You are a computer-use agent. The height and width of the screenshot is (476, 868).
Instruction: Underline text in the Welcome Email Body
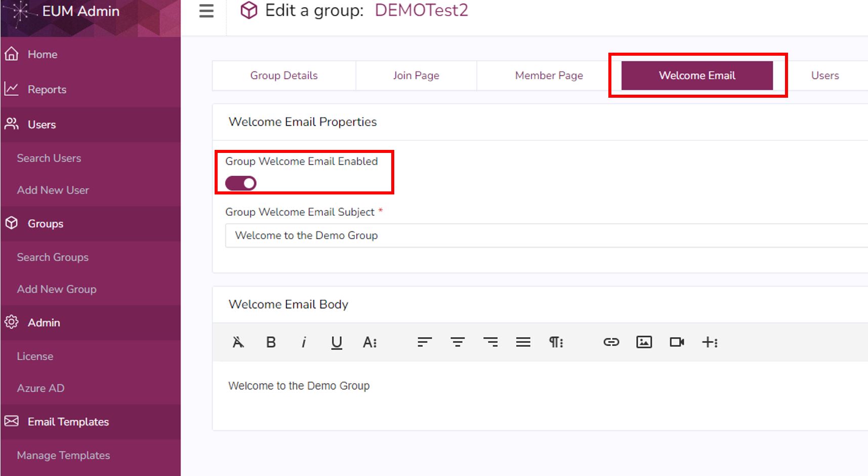tap(336, 342)
